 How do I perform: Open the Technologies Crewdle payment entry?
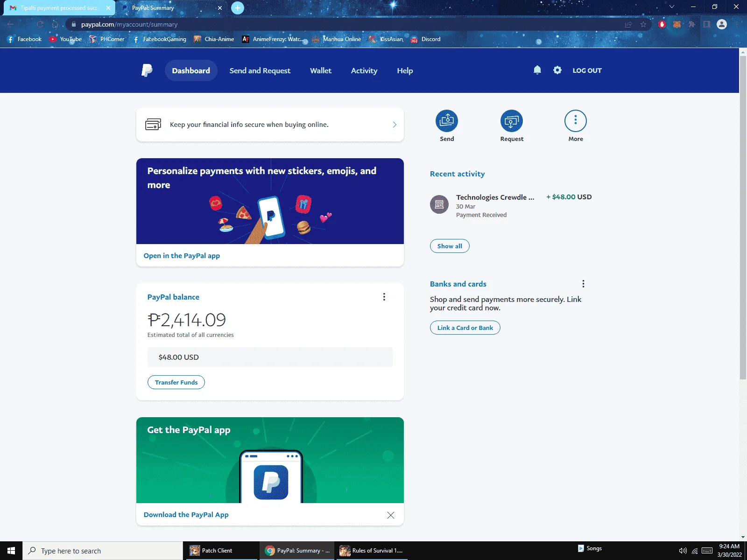tap(511, 205)
